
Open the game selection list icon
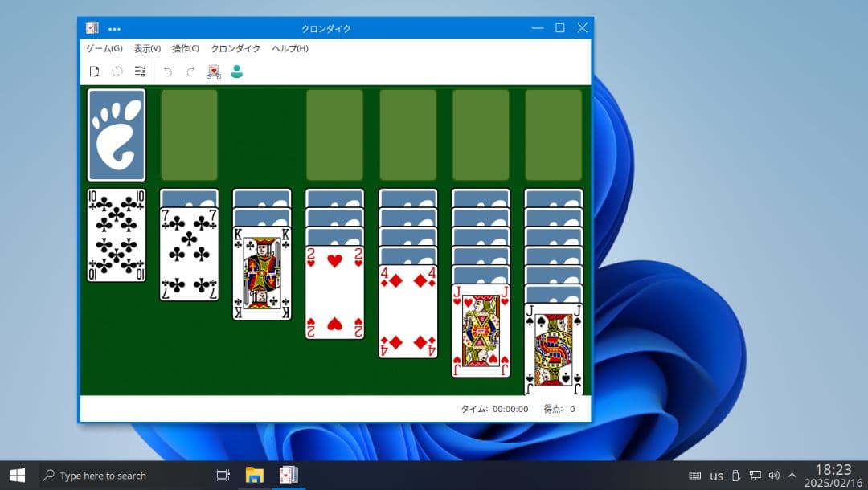[140, 71]
